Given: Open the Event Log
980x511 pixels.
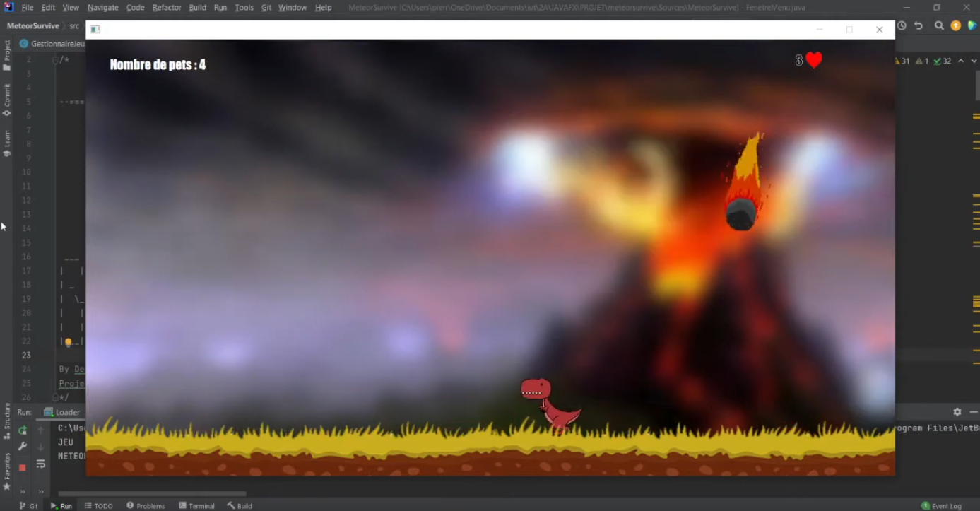Looking at the screenshot, I should pos(942,506).
